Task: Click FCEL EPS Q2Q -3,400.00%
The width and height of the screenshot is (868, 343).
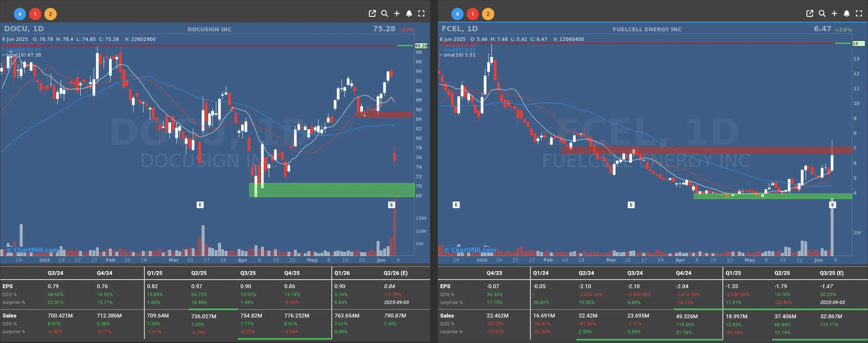Action: click(639, 294)
